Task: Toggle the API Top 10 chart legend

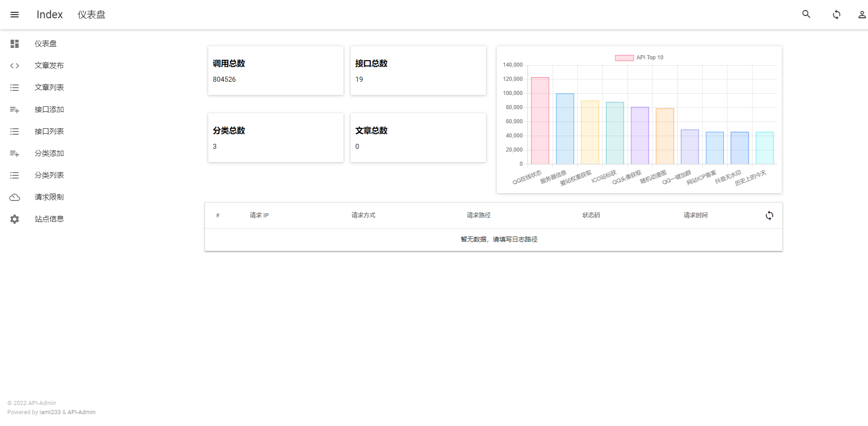Action: point(639,57)
